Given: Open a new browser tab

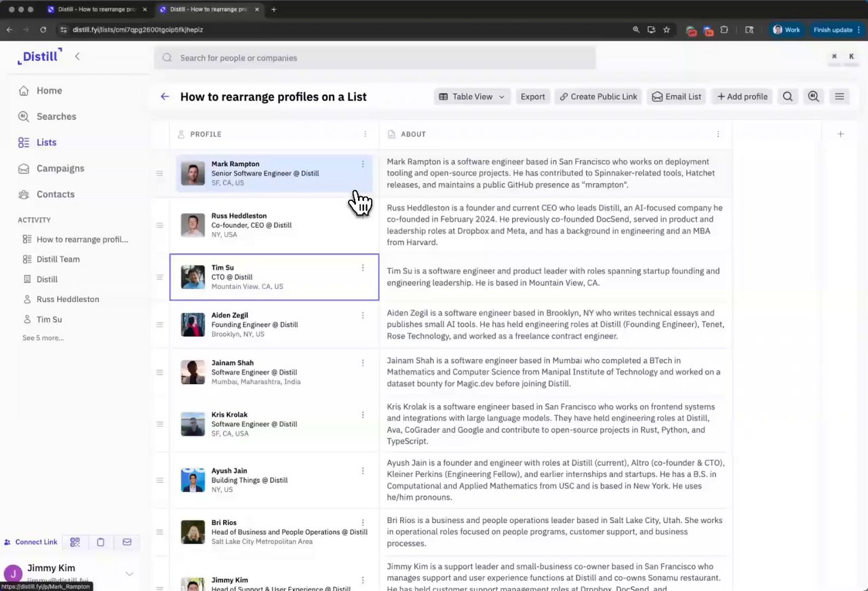Looking at the screenshot, I should click(x=274, y=9).
